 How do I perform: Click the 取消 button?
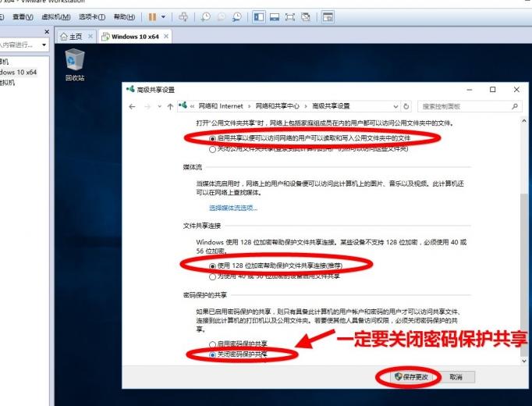456,377
